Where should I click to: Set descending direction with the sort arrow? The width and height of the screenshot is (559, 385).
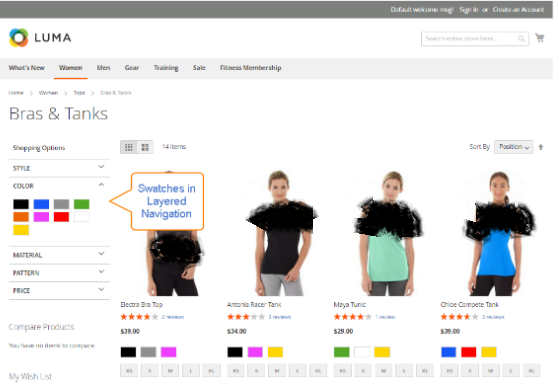pos(541,147)
